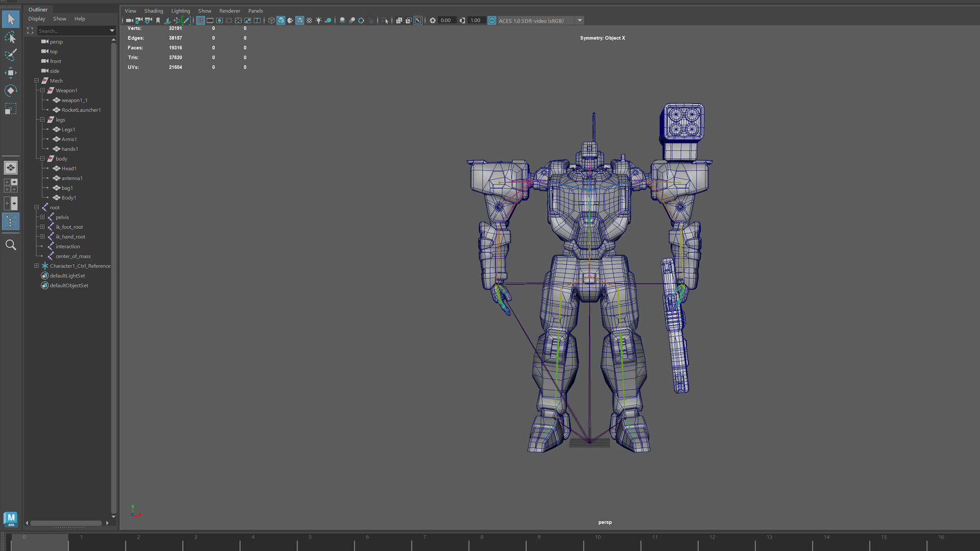Image resolution: width=980 pixels, height=551 pixels.
Task: Expand Character1_Ctrl_Reference node
Action: pos(37,266)
